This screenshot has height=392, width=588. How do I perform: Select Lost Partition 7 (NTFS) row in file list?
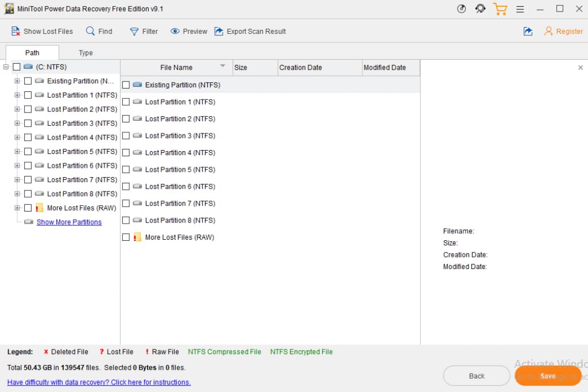click(270, 203)
